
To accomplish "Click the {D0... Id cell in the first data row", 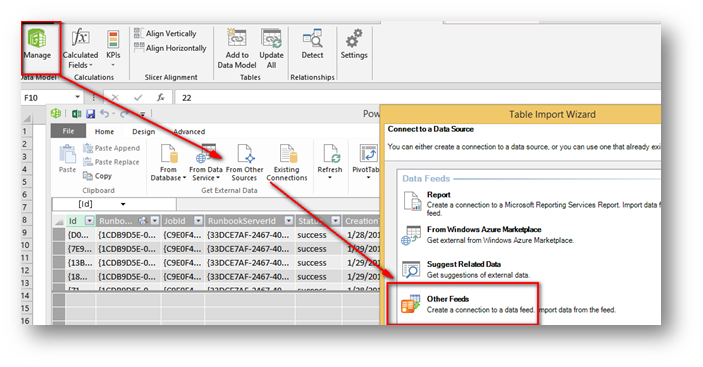I will pyautogui.click(x=81, y=235).
